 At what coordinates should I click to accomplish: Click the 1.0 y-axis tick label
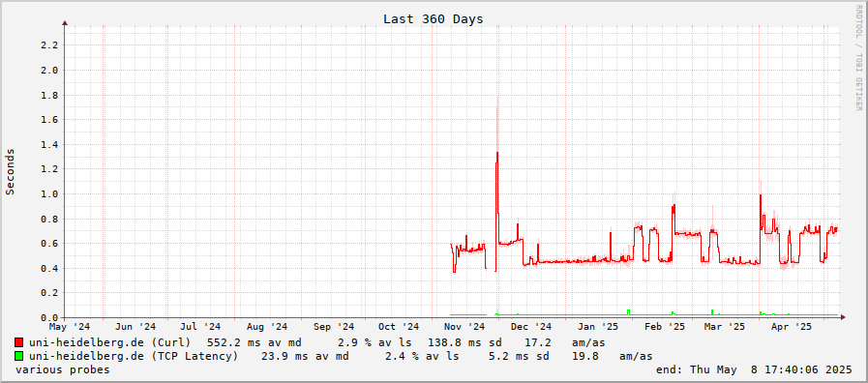[x=49, y=194]
